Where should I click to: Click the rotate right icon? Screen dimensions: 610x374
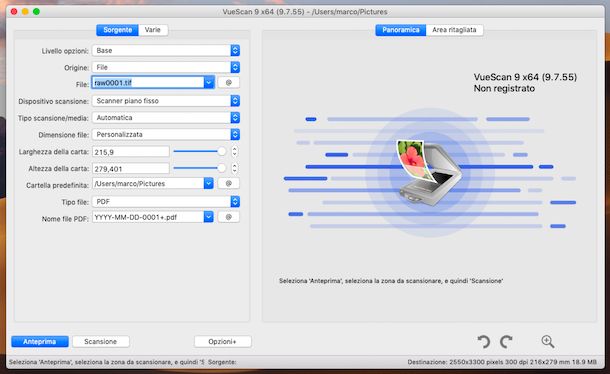[x=506, y=342]
